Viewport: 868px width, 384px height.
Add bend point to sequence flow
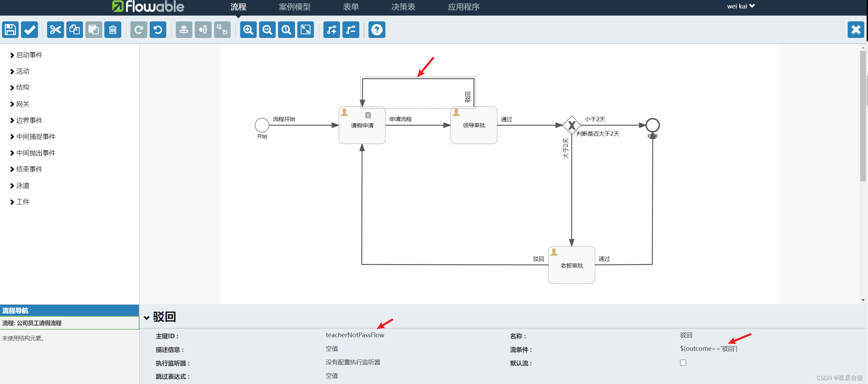click(332, 30)
